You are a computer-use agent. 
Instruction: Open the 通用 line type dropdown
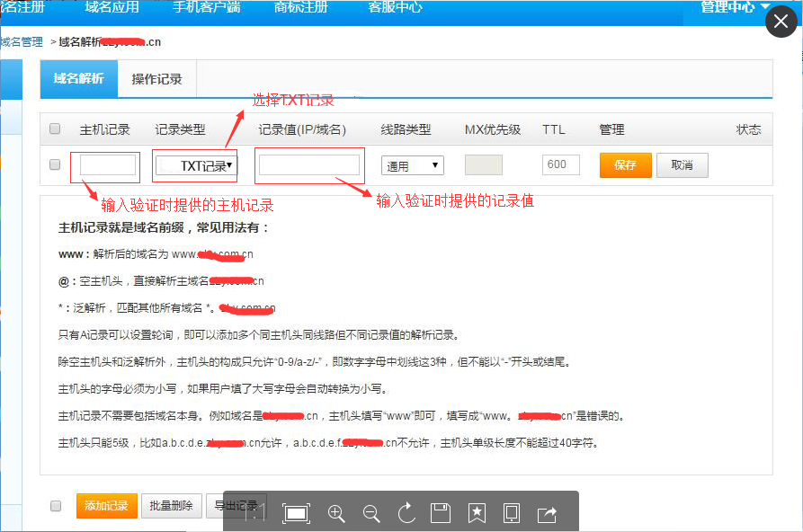412,164
